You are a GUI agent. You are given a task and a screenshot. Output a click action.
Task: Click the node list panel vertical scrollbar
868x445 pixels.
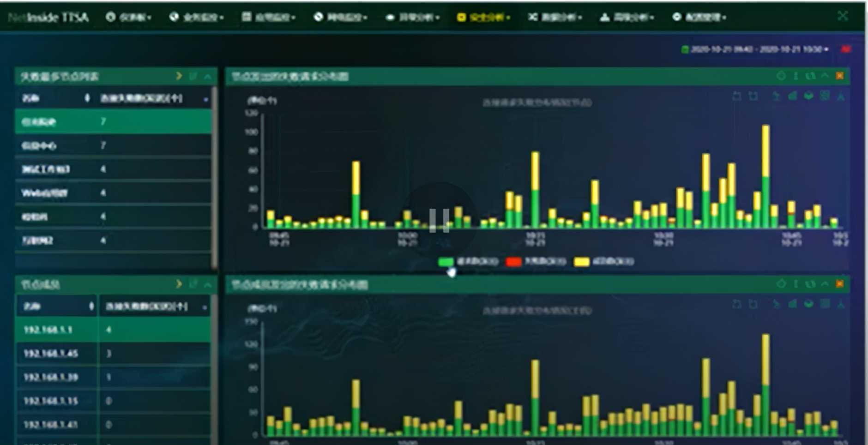[x=214, y=178]
